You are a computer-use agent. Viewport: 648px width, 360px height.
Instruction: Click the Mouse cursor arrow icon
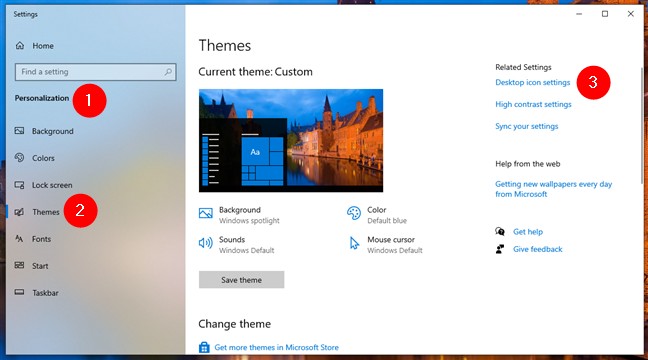point(354,243)
